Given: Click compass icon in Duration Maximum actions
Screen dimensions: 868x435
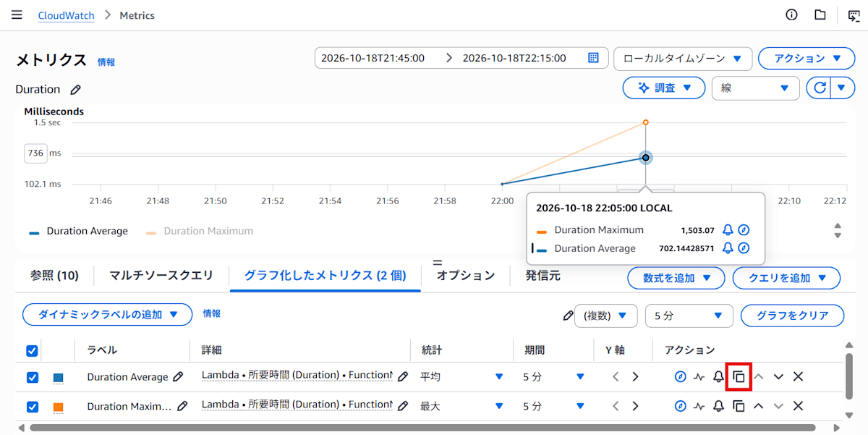Looking at the screenshot, I should tap(680, 406).
